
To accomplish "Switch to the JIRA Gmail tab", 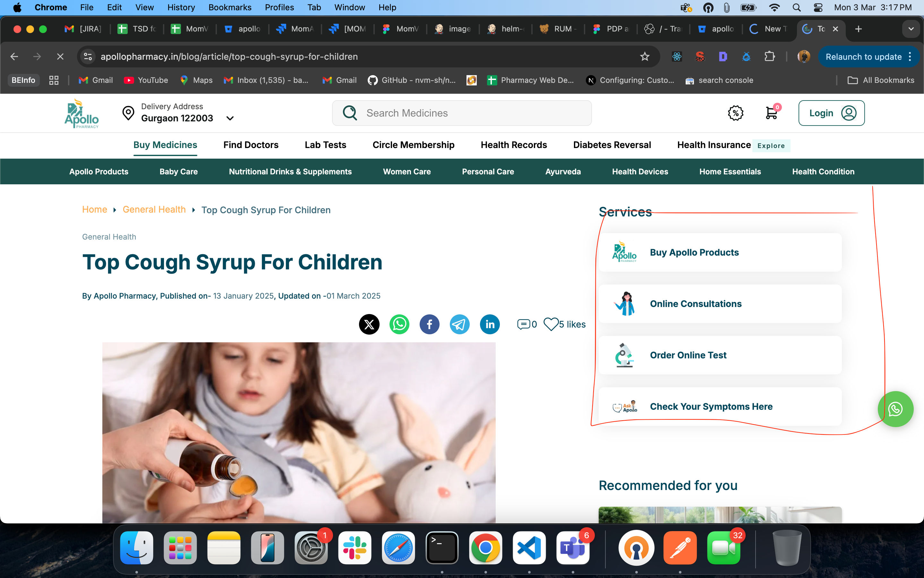I will 83,29.
